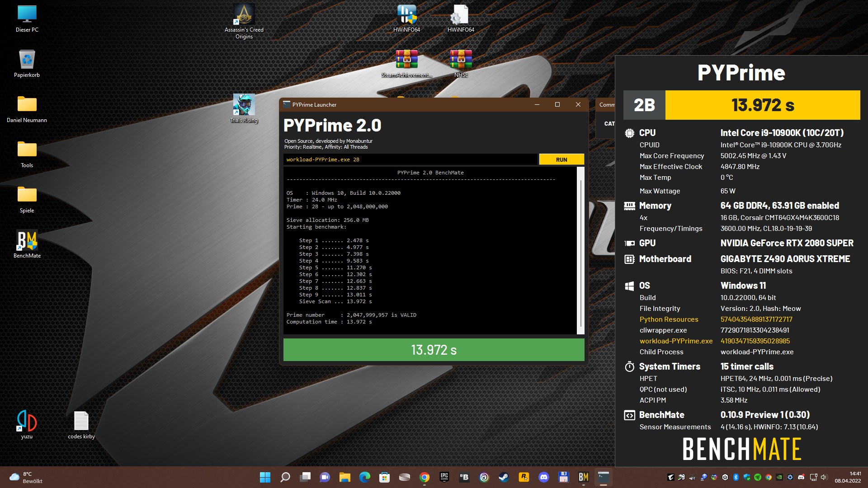Open Microsoft Store from the taskbar
Image resolution: width=868 pixels, height=488 pixels.
385,477
